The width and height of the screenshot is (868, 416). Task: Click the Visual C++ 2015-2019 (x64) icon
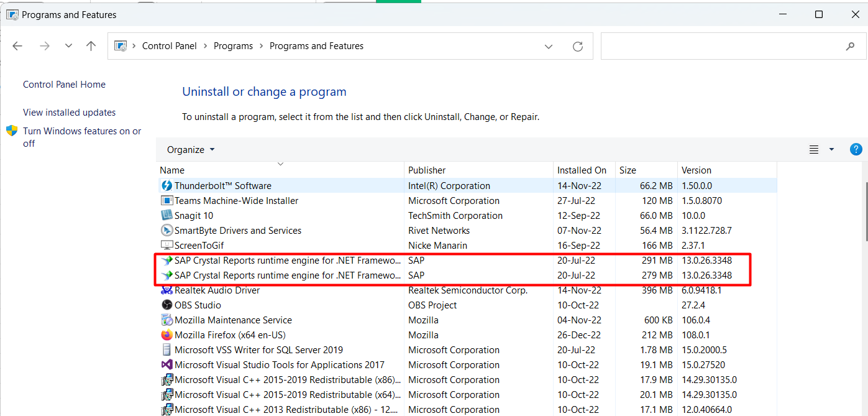pyautogui.click(x=167, y=395)
